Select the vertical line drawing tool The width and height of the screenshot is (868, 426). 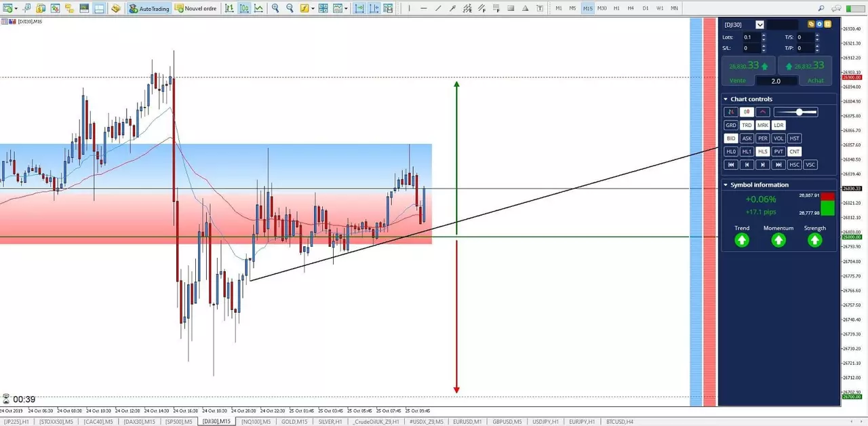(409, 8)
